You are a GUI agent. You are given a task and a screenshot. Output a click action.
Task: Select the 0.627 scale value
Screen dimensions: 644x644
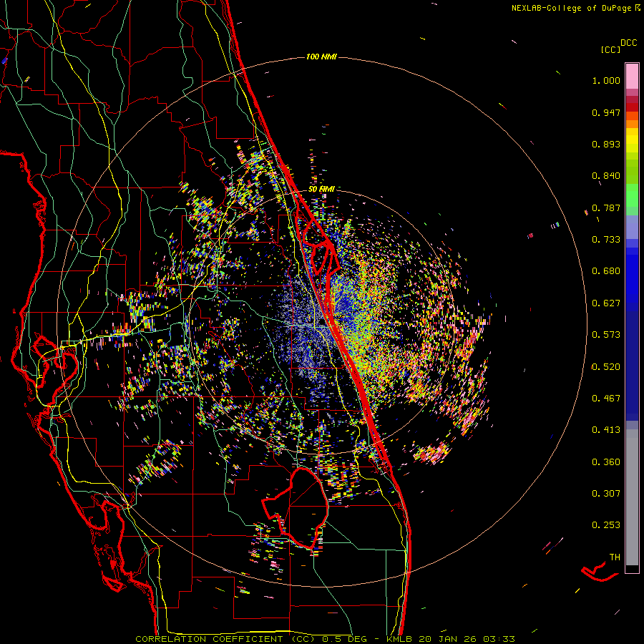pyautogui.click(x=606, y=303)
